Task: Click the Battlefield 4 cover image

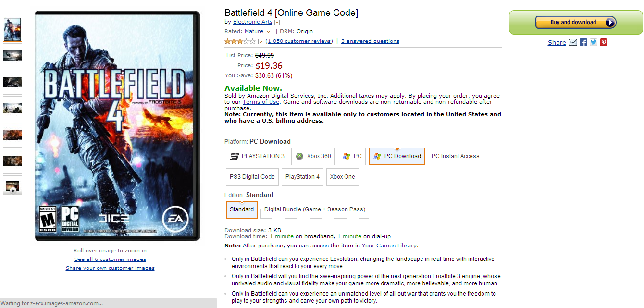Action: pyautogui.click(x=117, y=126)
